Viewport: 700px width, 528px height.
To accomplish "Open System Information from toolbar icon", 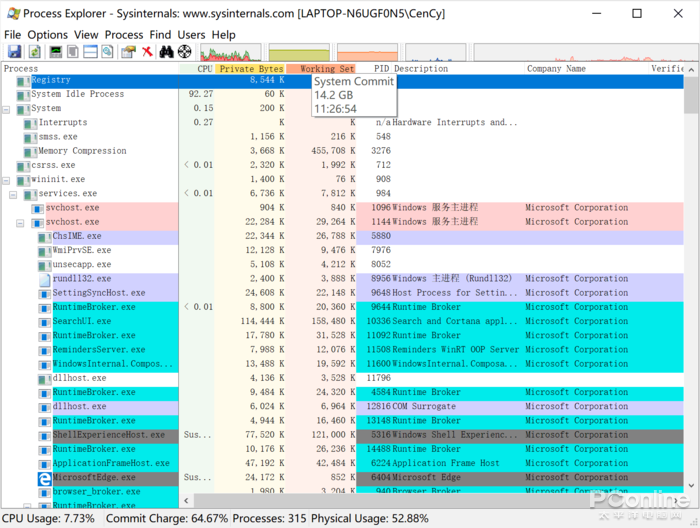I will 56,52.
